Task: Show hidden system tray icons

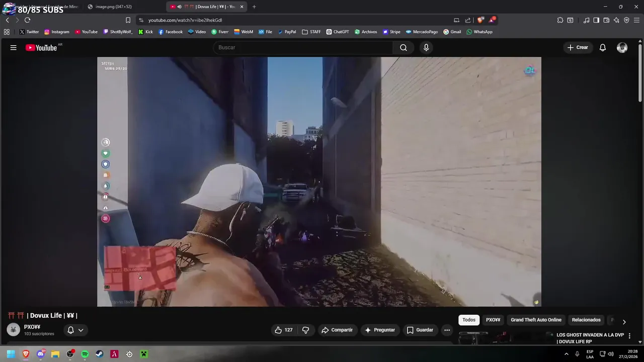Action: point(566,354)
